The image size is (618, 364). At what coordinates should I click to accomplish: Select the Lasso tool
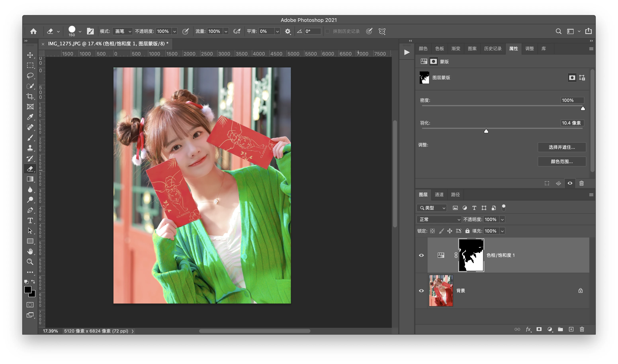tap(30, 76)
